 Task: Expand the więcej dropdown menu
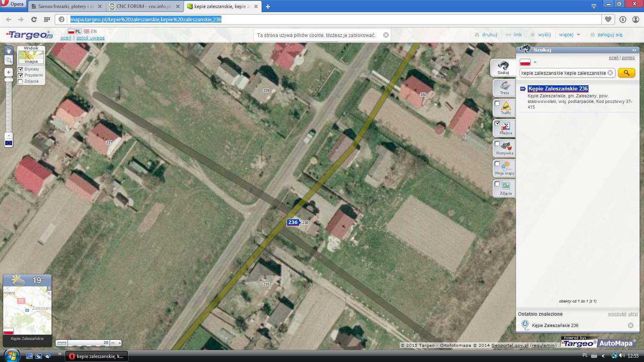(x=570, y=35)
